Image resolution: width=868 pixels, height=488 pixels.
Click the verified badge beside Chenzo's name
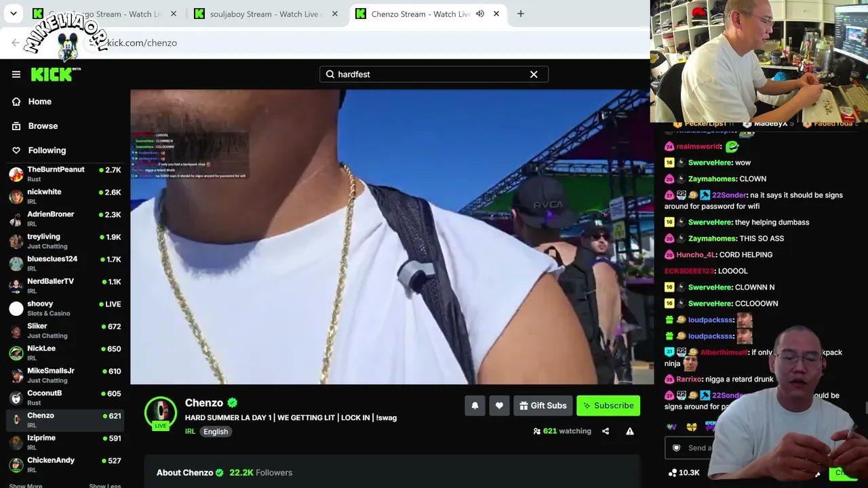coord(232,403)
